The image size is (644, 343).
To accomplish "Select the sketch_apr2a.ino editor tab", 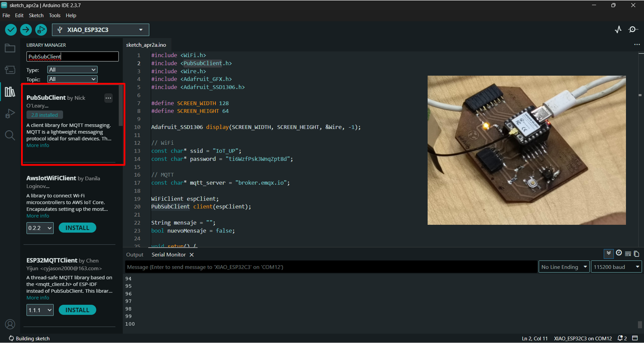I will 146,45.
